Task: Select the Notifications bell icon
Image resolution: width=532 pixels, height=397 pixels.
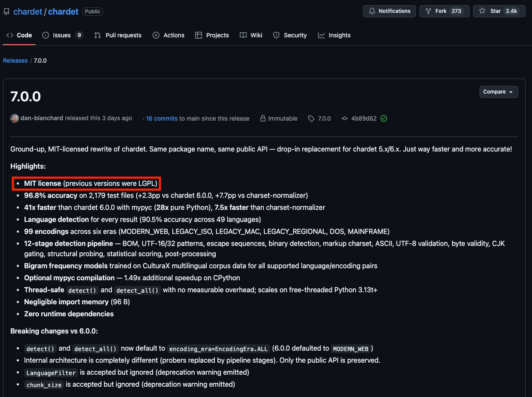Action: (x=372, y=11)
